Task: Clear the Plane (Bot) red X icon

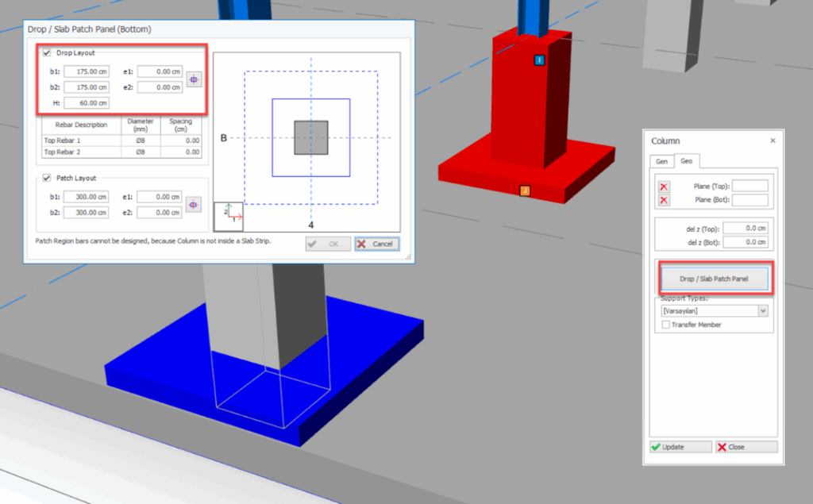Action: tap(665, 200)
